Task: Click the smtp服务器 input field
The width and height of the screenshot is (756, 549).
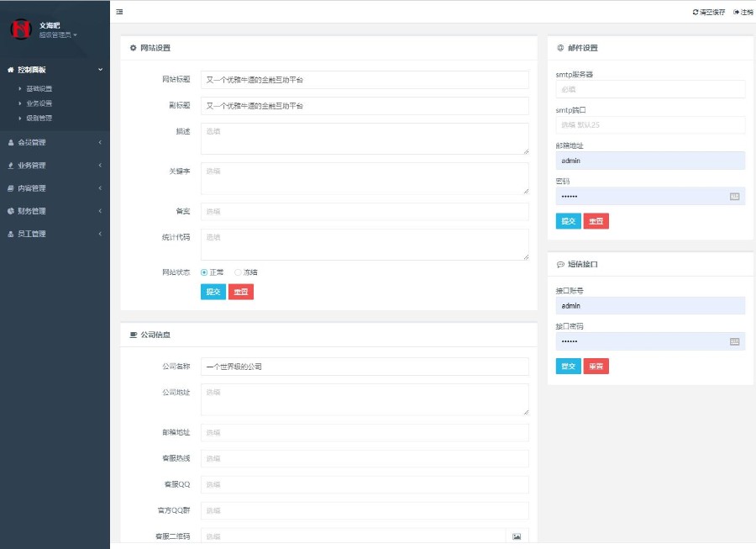Action: coord(650,89)
